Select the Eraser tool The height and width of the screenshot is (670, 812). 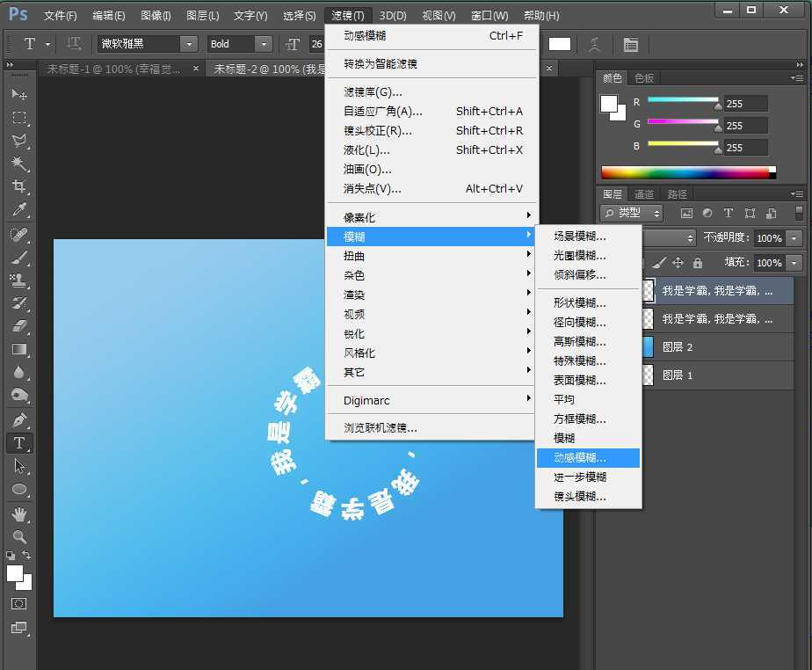(x=19, y=326)
